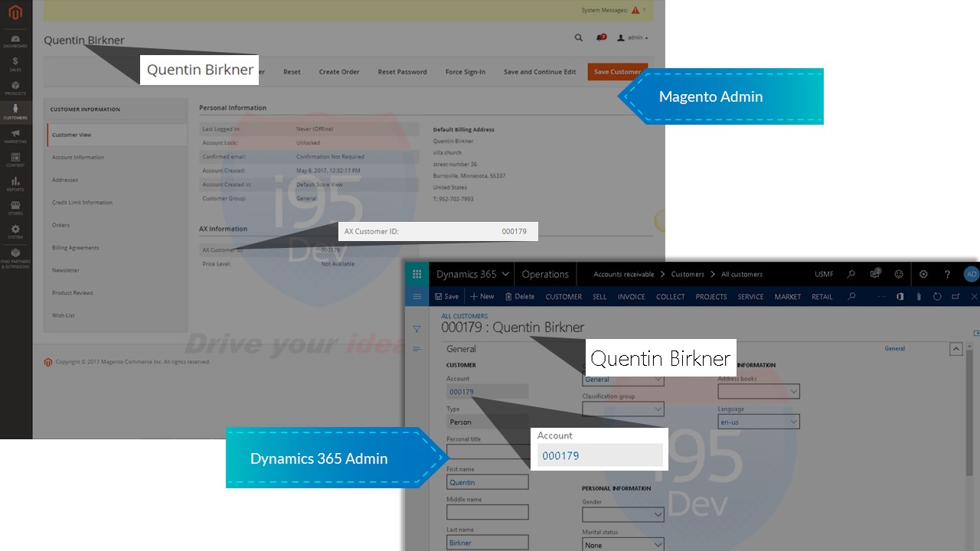The width and height of the screenshot is (980, 551).
Task: Open Magento notifications bell
Action: (602, 37)
